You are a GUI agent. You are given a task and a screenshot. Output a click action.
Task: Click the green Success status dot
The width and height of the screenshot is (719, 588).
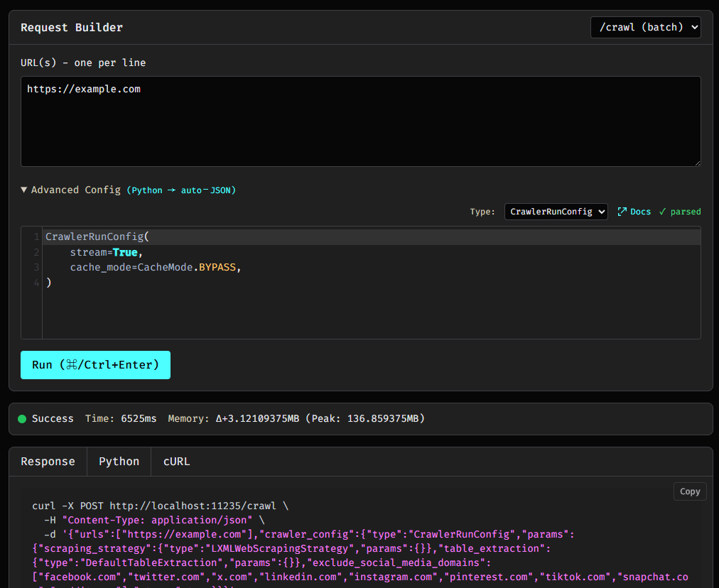[22, 419]
